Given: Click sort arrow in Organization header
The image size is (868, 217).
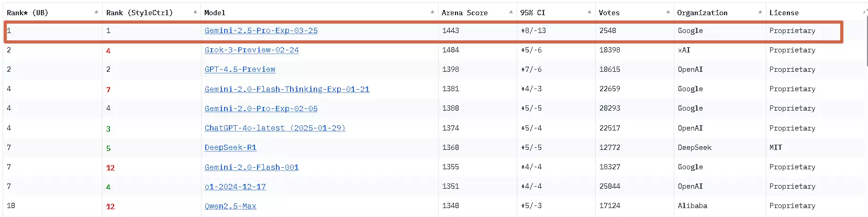Looking at the screenshot, I should 760,12.
